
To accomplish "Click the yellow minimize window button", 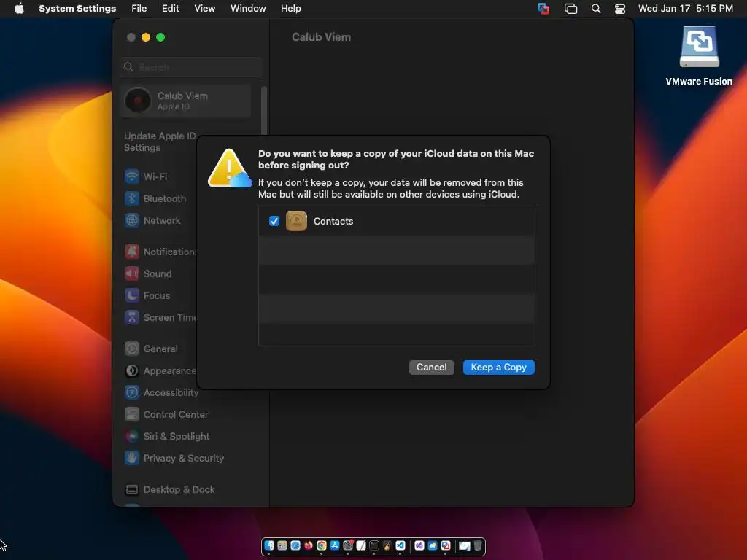I will click(x=146, y=37).
